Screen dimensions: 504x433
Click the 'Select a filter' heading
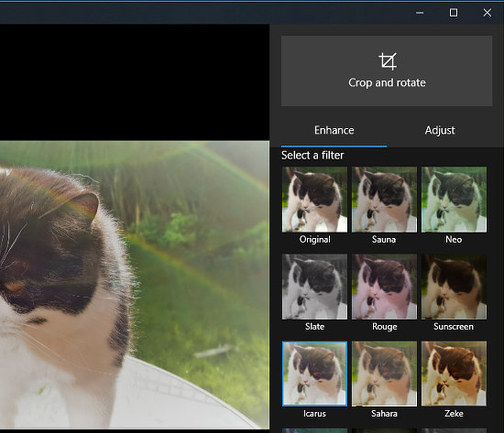(312, 156)
